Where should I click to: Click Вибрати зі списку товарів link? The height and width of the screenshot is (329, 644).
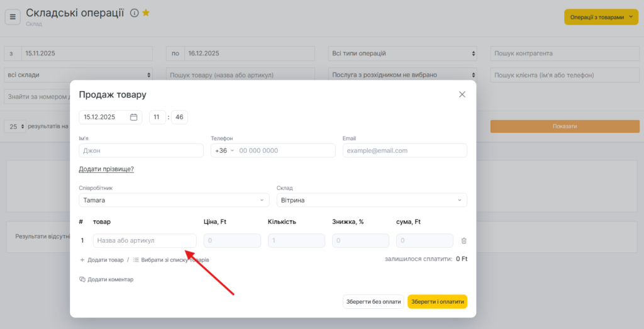(171, 260)
